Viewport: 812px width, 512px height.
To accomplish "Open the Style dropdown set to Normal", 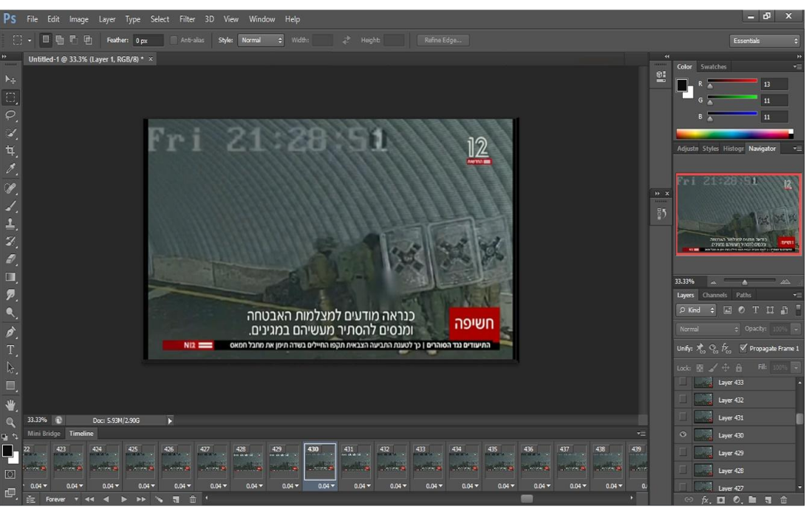I will coord(261,41).
